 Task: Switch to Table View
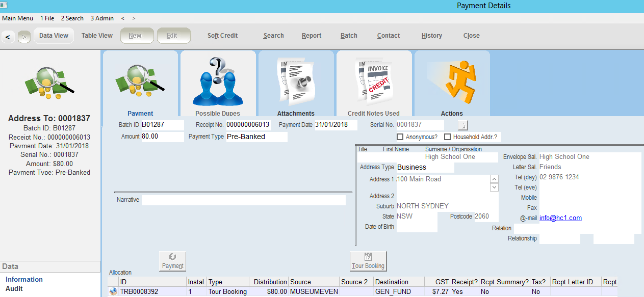tap(97, 36)
